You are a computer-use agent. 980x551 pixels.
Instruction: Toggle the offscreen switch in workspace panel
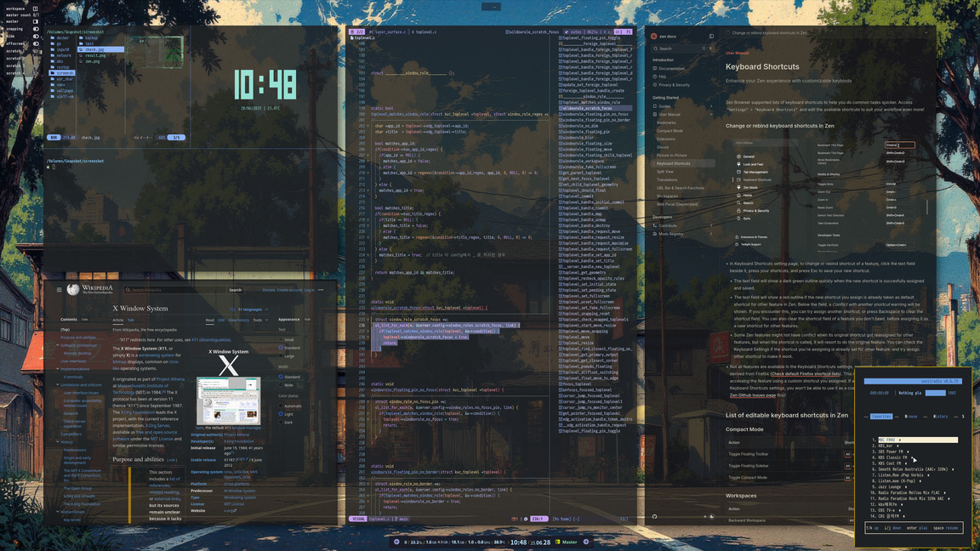click(x=36, y=43)
